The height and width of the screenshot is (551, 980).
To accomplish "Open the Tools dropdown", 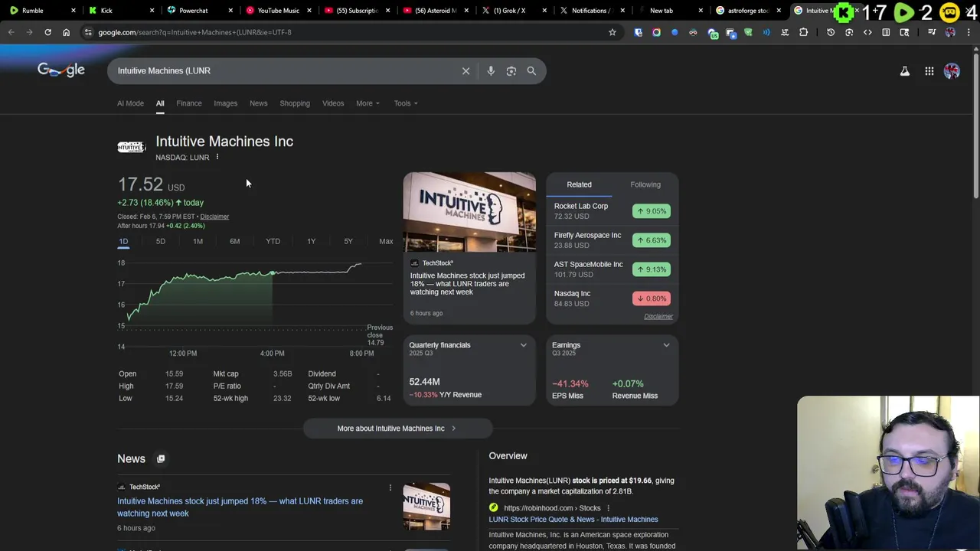I will point(406,103).
